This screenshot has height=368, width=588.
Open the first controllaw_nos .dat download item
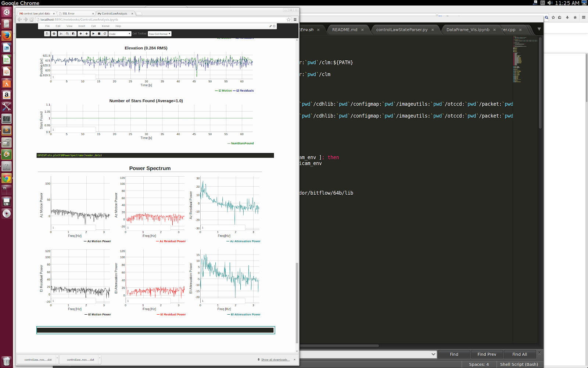38,360
